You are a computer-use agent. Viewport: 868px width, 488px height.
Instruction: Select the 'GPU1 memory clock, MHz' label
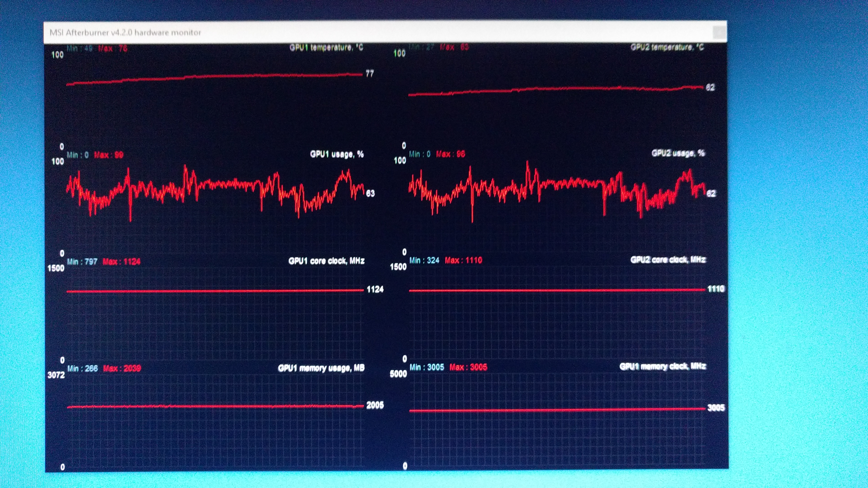coord(663,366)
